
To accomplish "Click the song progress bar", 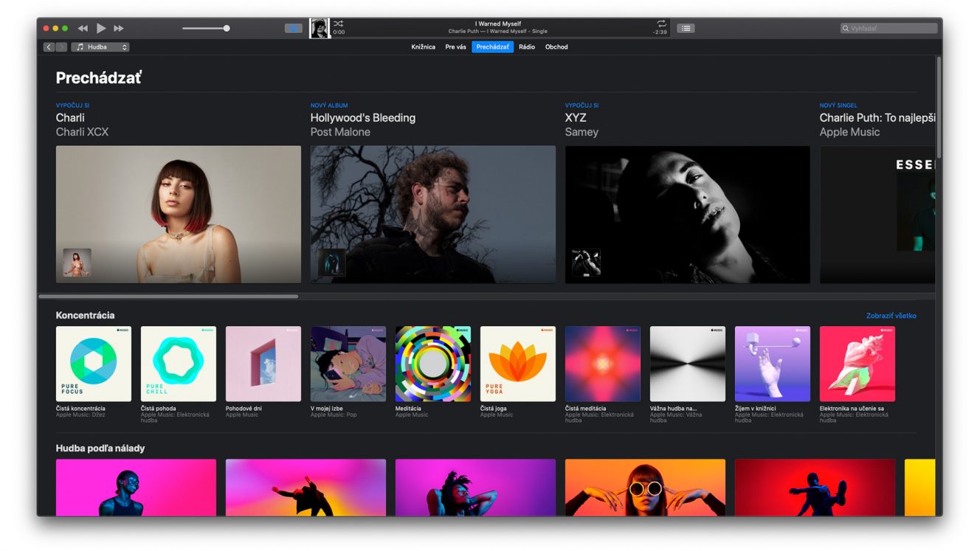I will coord(500,38).
